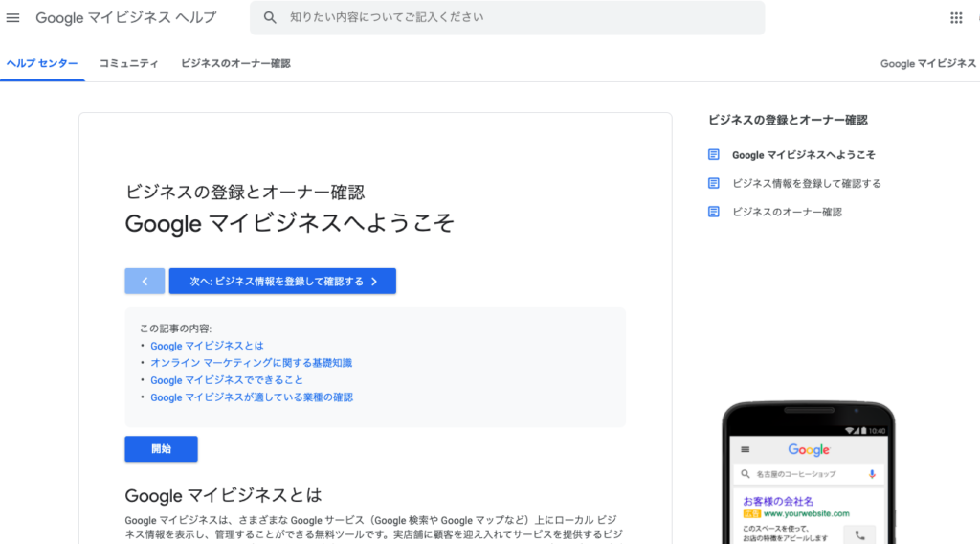The width and height of the screenshot is (980, 544).
Task: Click the Google logo in phone mockup
Action: tap(809, 449)
